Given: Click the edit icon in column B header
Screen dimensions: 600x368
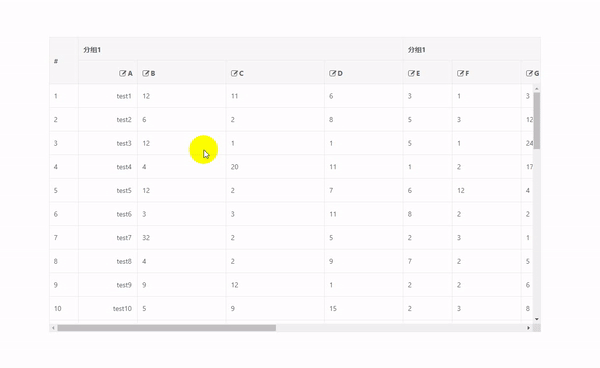Looking at the screenshot, I should 145,73.
